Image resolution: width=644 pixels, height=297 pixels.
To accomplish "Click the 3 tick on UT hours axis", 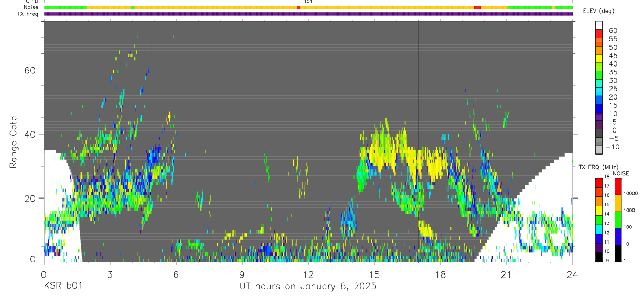I will (x=110, y=274).
